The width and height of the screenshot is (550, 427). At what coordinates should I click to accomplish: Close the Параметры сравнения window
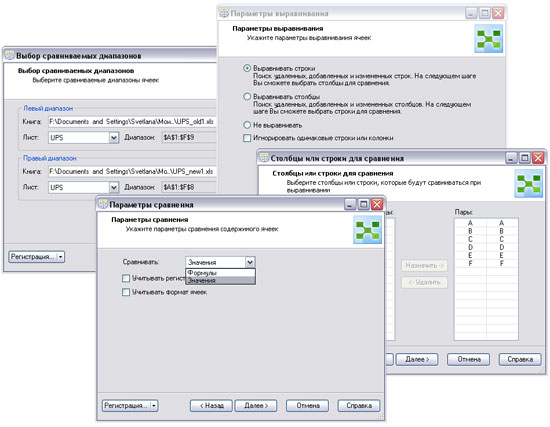pyautogui.click(x=377, y=204)
